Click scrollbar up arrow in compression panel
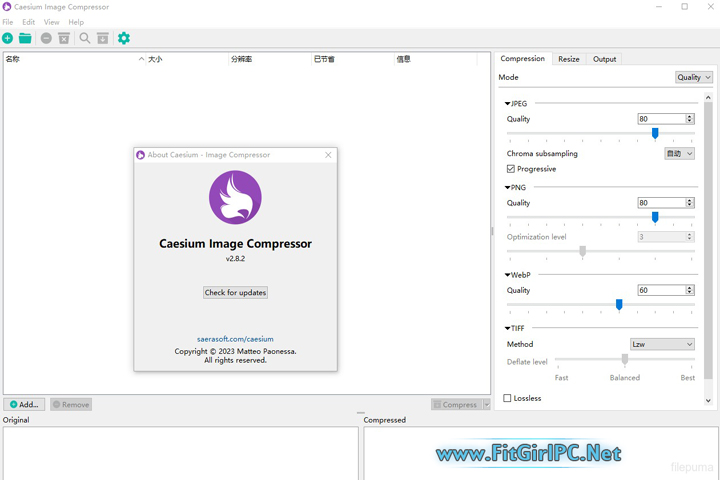 pyautogui.click(x=708, y=97)
